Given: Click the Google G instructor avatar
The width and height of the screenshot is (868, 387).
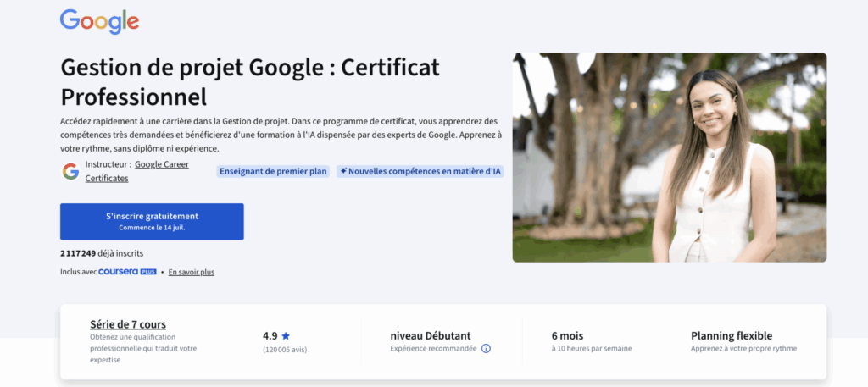Looking at the screenshot, I should coord(70,171).
